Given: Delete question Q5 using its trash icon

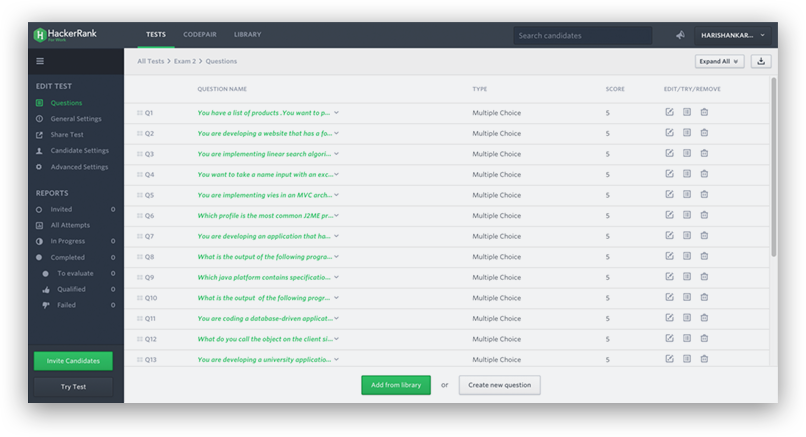Looking at the screenshot, I should (x=704, y=195).
